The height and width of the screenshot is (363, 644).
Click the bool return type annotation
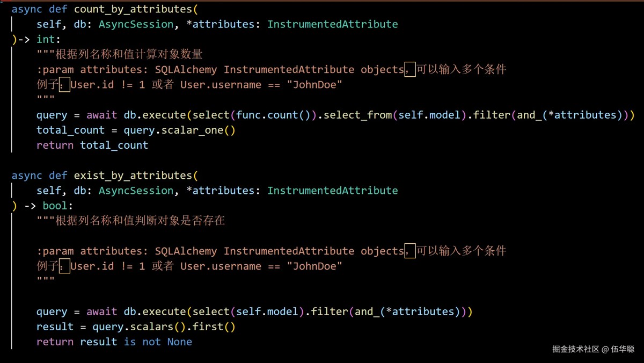55,206
